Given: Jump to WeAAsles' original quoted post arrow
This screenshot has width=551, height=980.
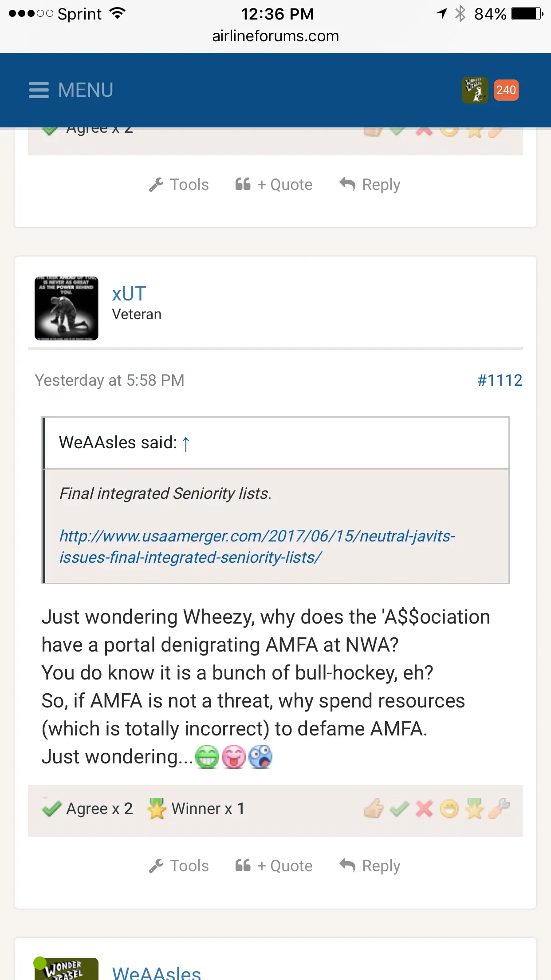Looking at the screenshot, I should tap(186, 443).
